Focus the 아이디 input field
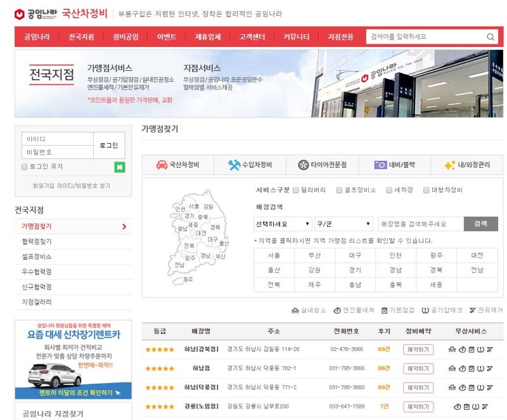 (58, 139)
